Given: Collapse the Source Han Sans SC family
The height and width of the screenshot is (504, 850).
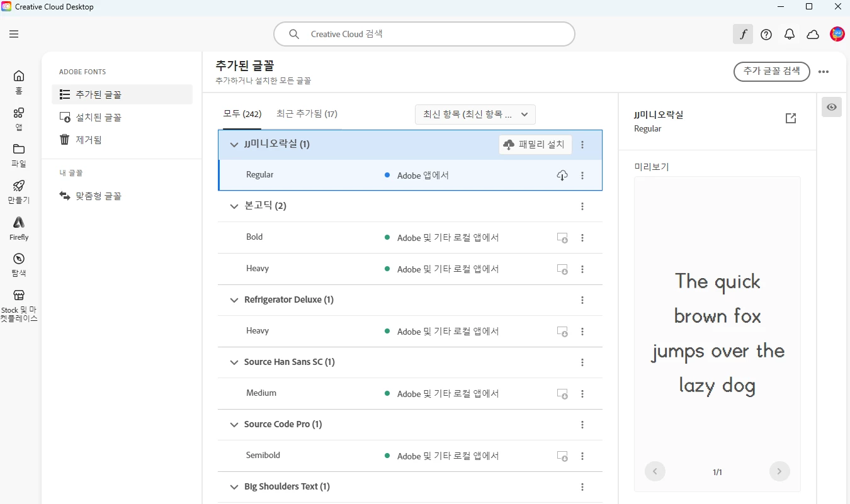Looking at the screenshot, I should point(234,362).
